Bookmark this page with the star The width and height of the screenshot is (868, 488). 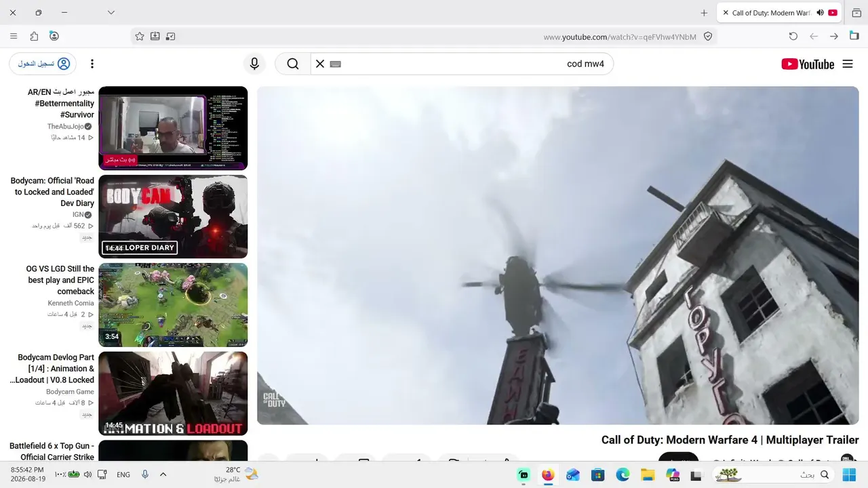coord(140,37)
